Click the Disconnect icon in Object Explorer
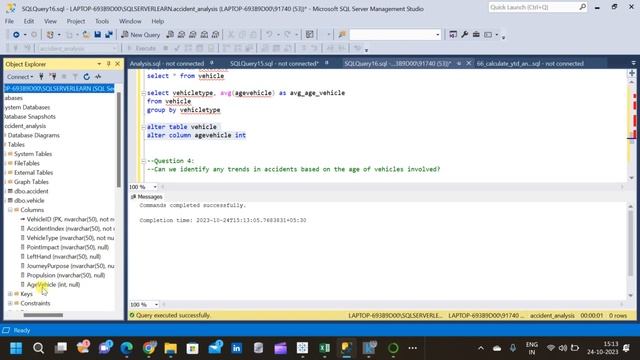 pos(53,77)
